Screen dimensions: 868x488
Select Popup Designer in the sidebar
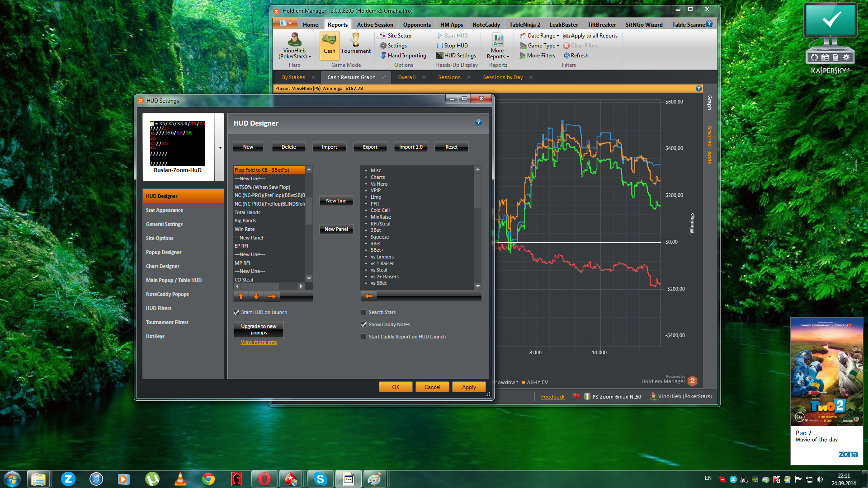click(164, 253)
